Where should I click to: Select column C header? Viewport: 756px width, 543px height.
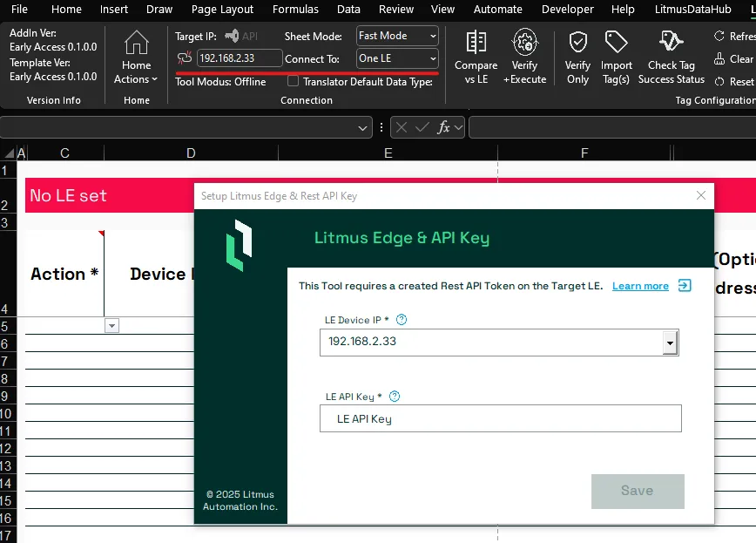64,153
